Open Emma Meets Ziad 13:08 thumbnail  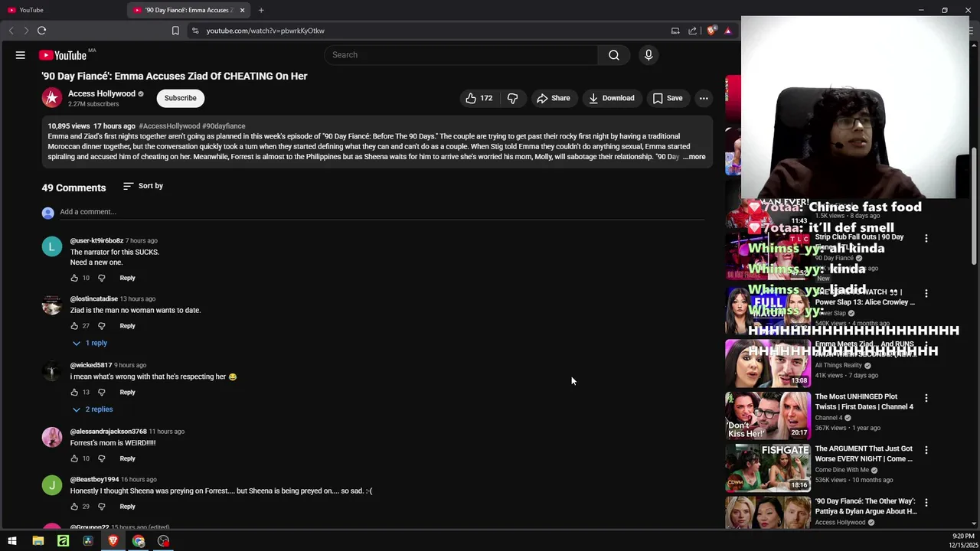coord(768,363)
